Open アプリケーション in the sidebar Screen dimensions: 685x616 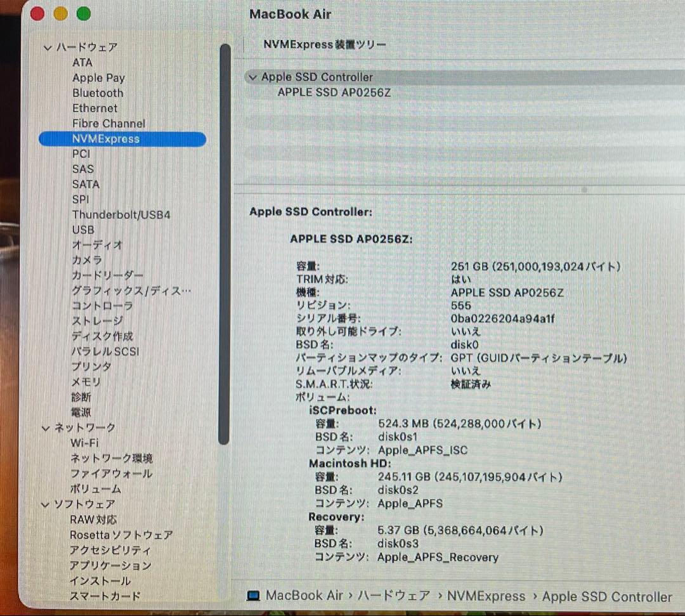point(110,566)
